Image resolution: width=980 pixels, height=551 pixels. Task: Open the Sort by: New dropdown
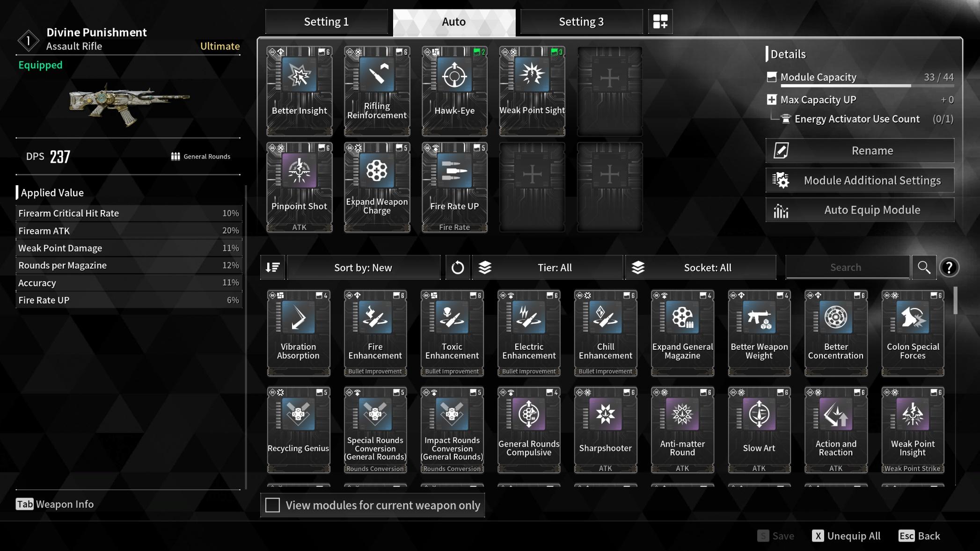pyautogui.click(x=363, y=268)
